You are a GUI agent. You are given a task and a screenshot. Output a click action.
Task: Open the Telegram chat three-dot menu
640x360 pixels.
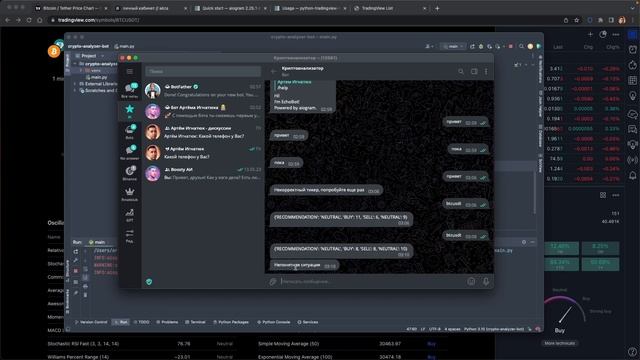click(x=486, y=71)
